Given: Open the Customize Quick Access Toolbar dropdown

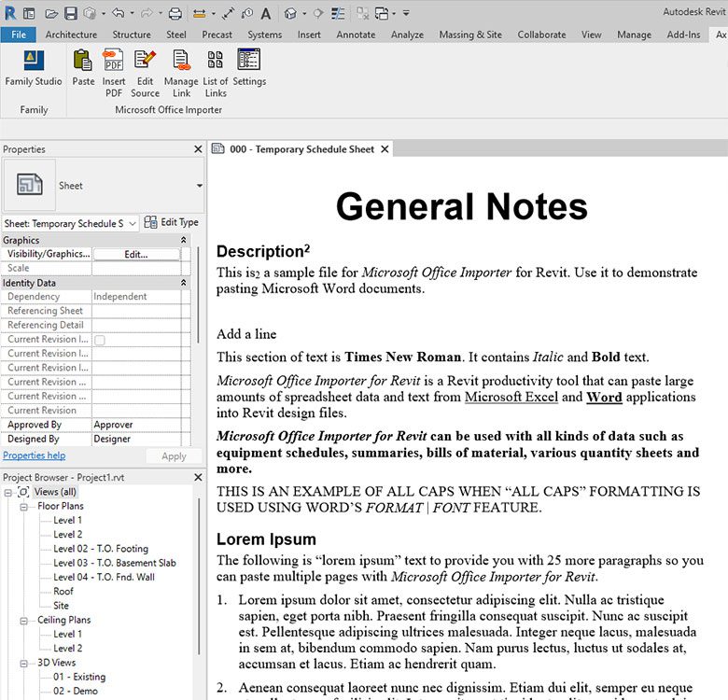Looking at the screenshot, I should (406, 14).
